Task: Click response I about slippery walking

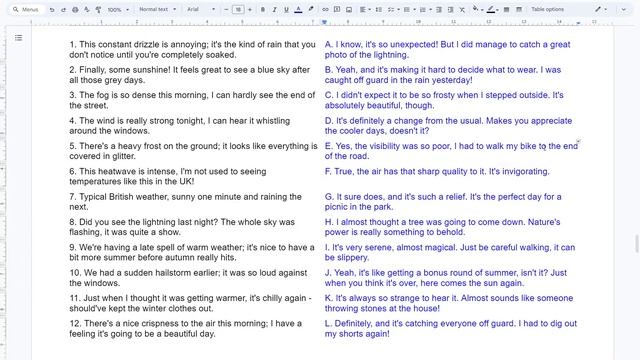Action: pyautogui.click(x=450, y=252)
